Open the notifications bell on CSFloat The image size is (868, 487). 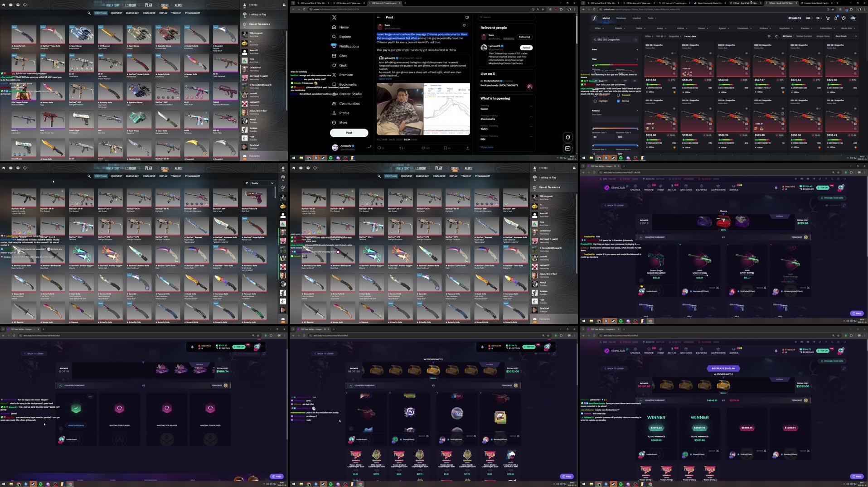click(836, 19)
